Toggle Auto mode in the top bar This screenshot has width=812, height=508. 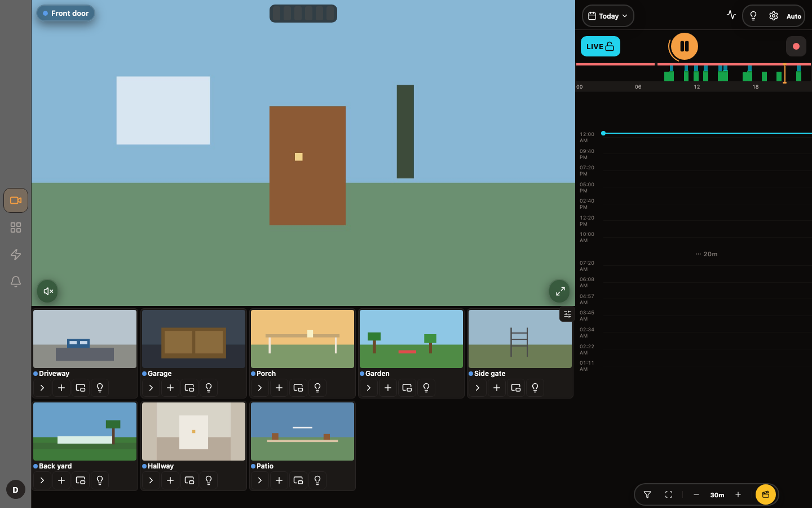coord(794,16)
